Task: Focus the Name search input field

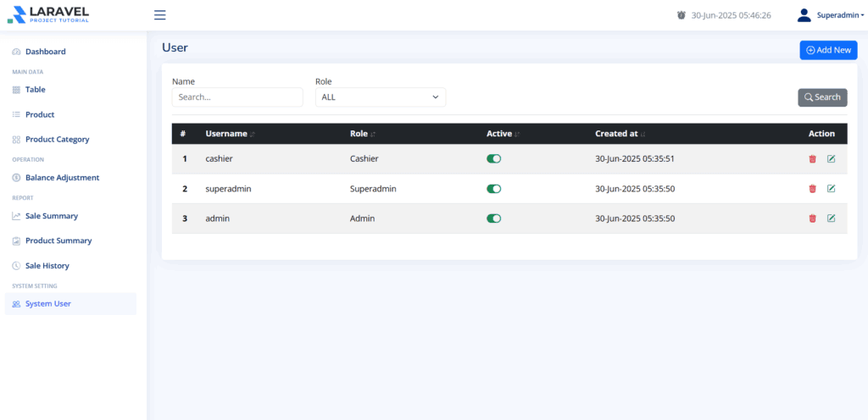Action: tap(236, 97)
